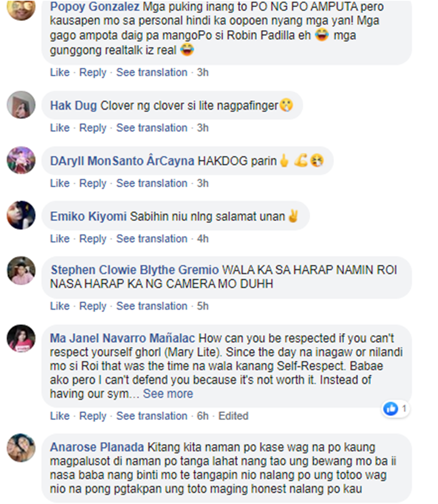Click the 5h timestamp on Stephen's comment
This screenshot has height=504, width=438.
203,306
